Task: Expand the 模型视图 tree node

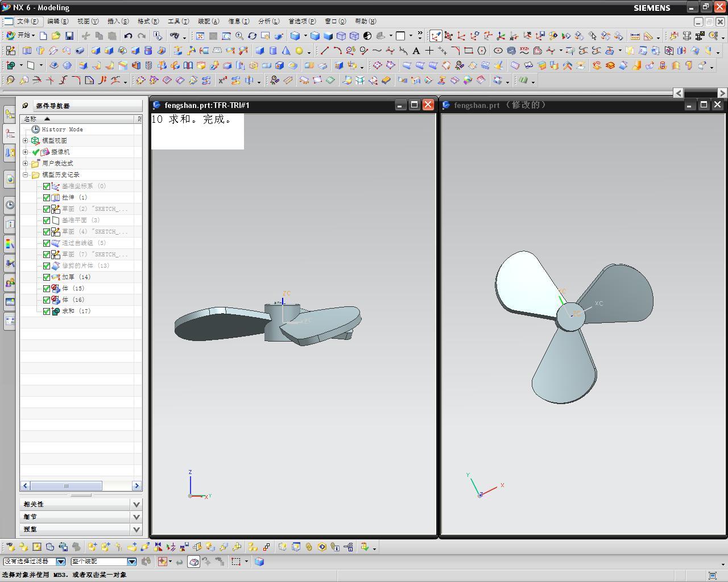Action: click(26, 140)
